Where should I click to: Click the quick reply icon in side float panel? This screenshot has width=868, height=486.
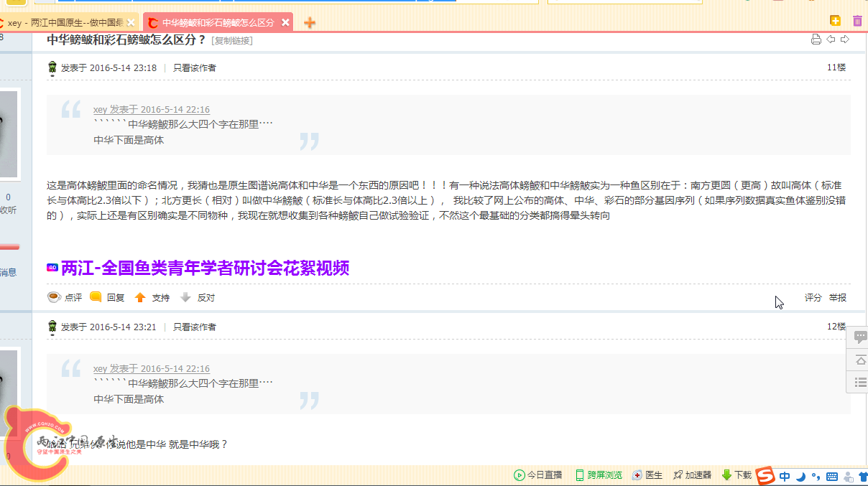(859, 337)
